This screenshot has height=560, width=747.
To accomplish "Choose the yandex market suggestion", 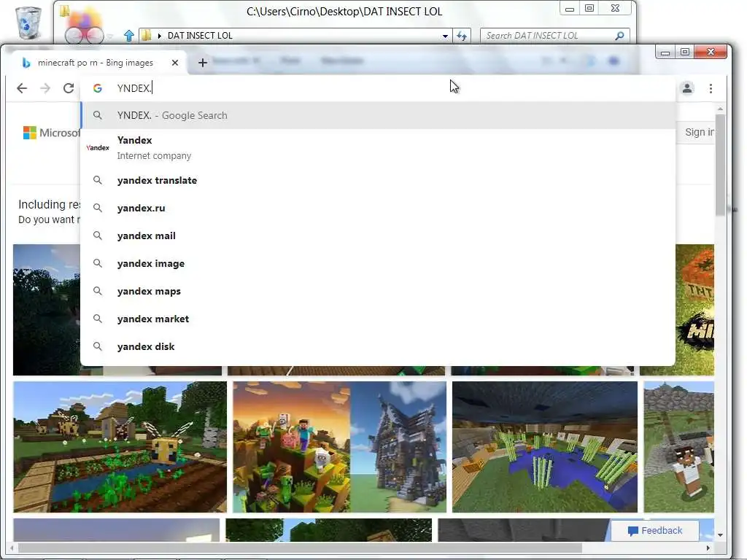I will (379, 319).
